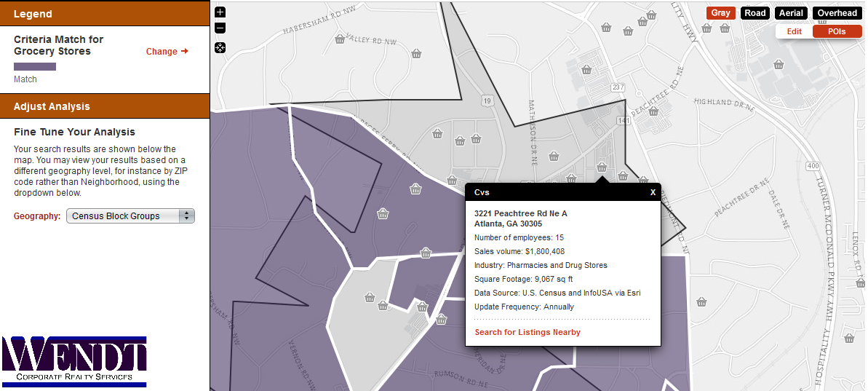Image resolution: width=868 pixels, height=391 pixels.
Task: Click the Wendt Corporate Realty Services logo
Action: 74,361
